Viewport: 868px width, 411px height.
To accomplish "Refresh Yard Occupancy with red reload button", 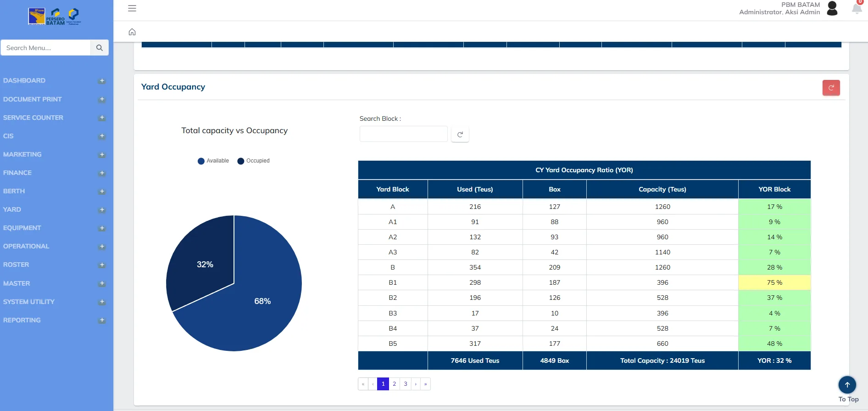I will [x=831, y=88].
